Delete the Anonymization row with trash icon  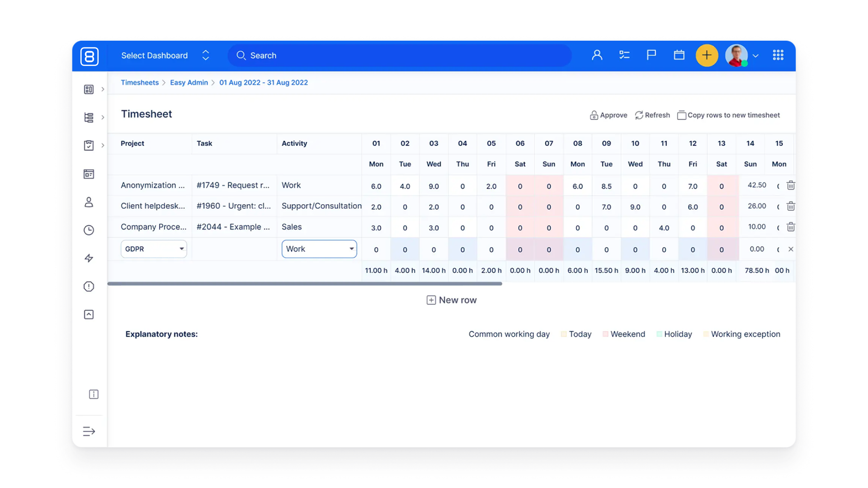click(791, 186)
